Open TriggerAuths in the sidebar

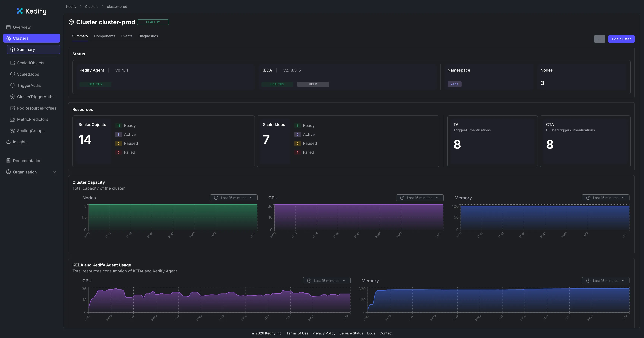point(33,86)
